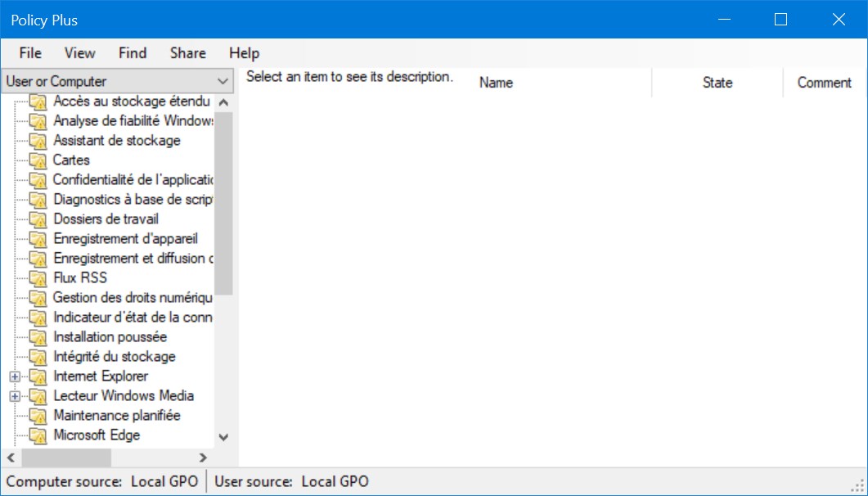The width and height of the screenshot is (868, 496).
Task: Select Enregistrement et diffusion tree item
Action: click(x=133, y=259)
